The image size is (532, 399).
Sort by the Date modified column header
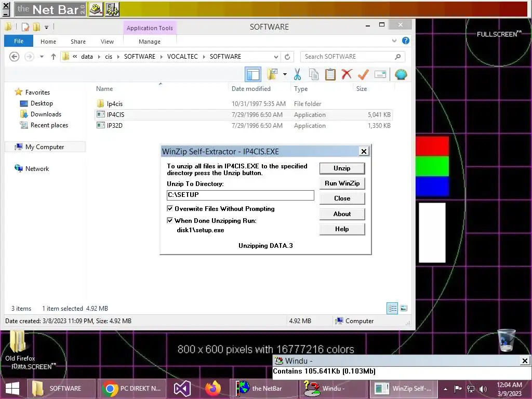coord(251,88)
